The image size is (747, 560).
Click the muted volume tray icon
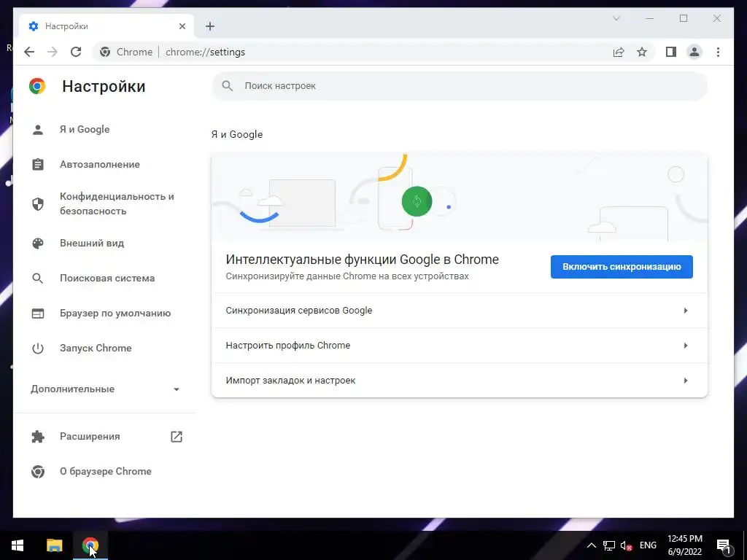coord(626,545)
